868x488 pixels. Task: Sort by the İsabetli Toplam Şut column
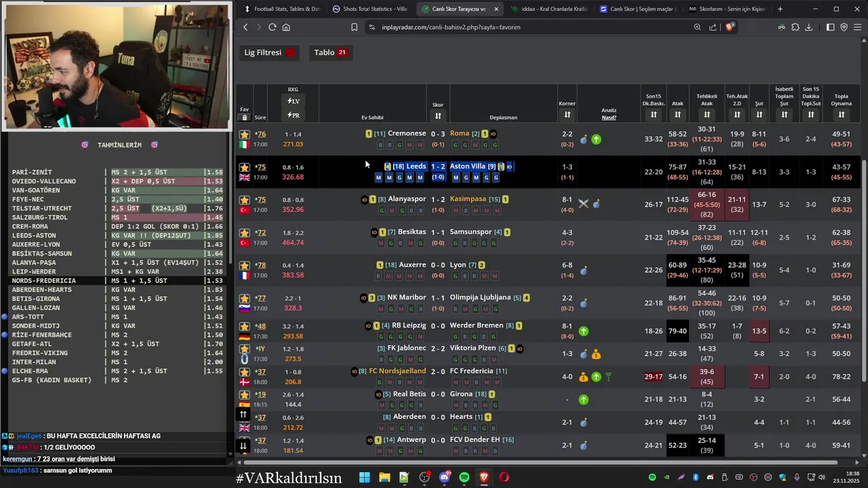click(784, 115)
